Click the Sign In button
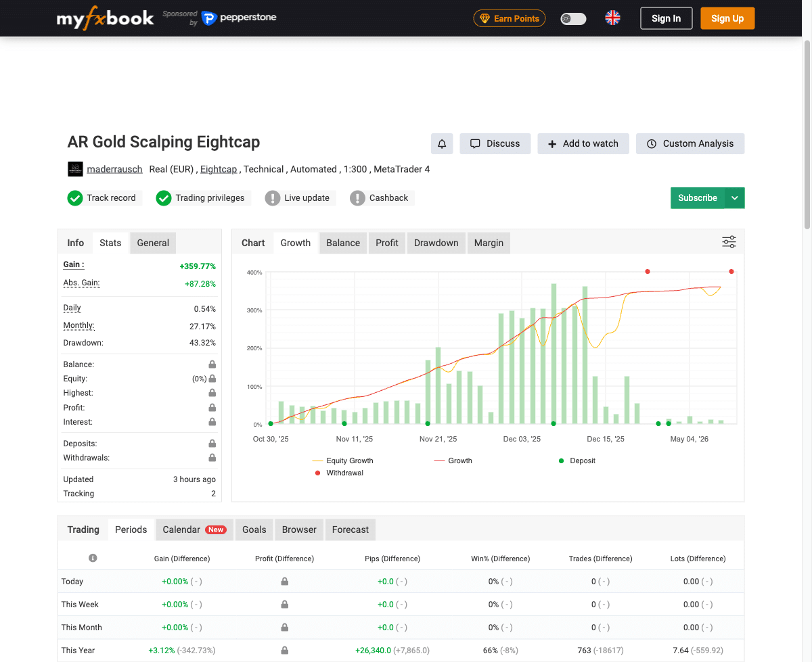812x662 pixels. (666, 18)
